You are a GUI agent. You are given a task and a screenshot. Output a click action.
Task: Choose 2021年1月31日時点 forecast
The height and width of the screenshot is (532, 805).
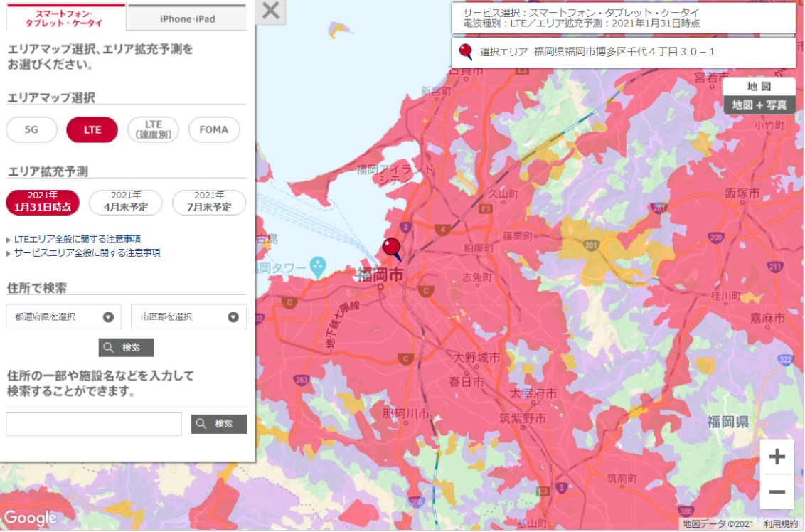[x=43, y=202]
